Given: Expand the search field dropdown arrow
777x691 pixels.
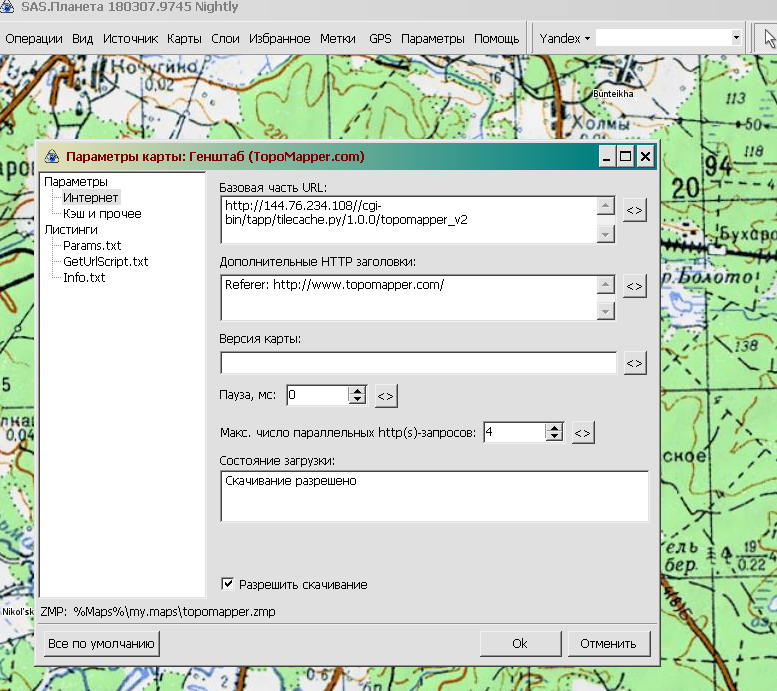Looking at the screenshot, I should (x=736, y=38).
